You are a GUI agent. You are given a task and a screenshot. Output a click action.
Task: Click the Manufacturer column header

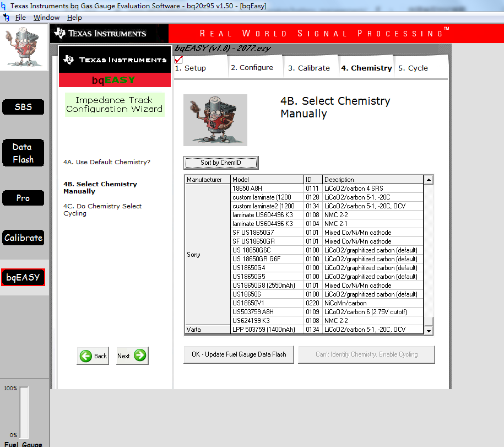[x=208, y=180]
